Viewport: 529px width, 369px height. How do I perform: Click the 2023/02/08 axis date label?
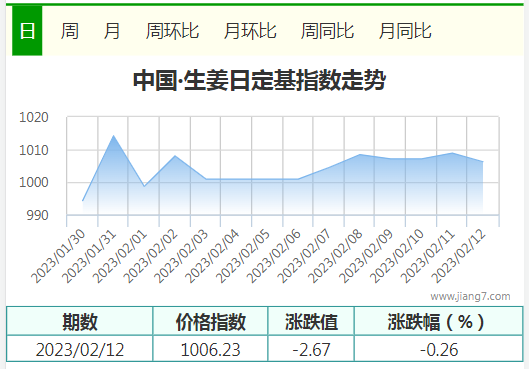[x=335, y=256]
